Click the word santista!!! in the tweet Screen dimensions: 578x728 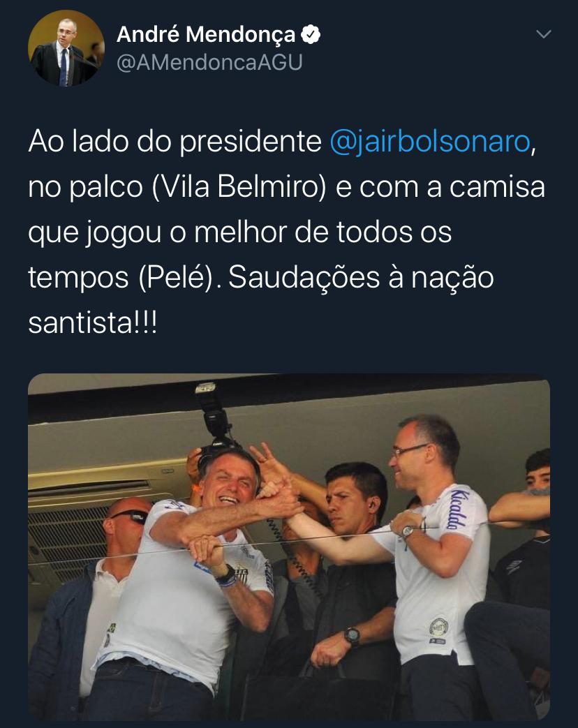coord(93,322)
